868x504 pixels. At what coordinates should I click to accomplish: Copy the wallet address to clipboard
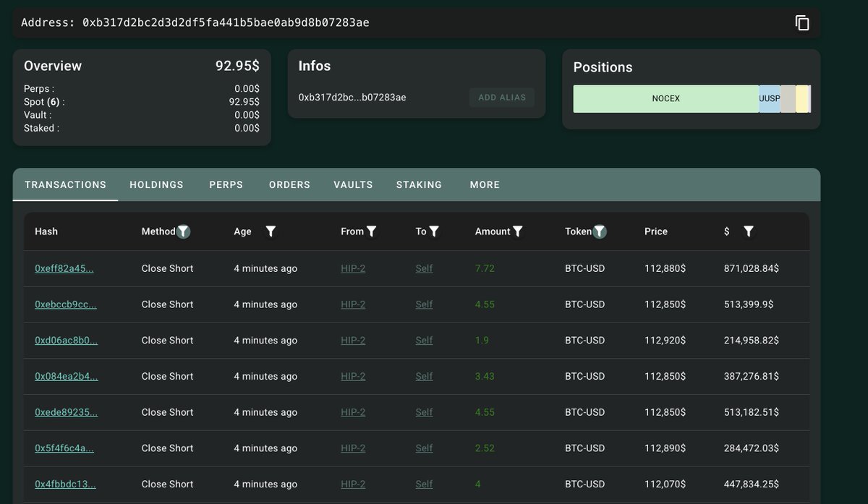(x=802, y=22)
